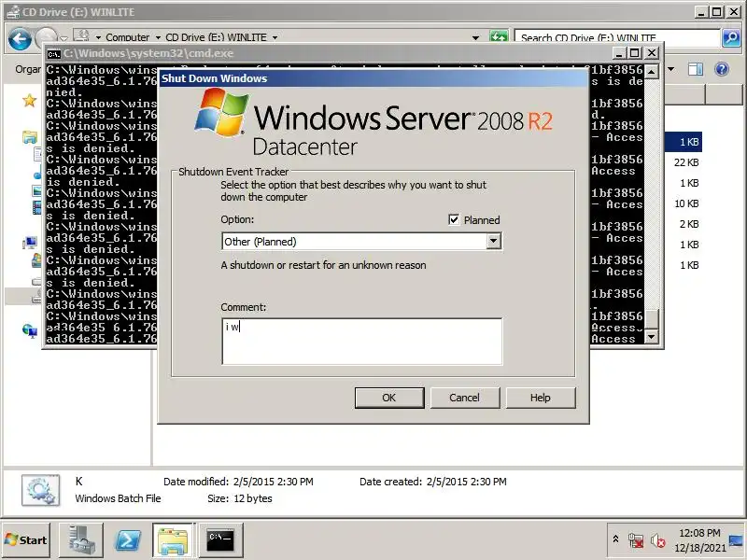Switch to the Explorer taskbar button
The height and width of the screenshot is (560, 747).
[173, 540]
